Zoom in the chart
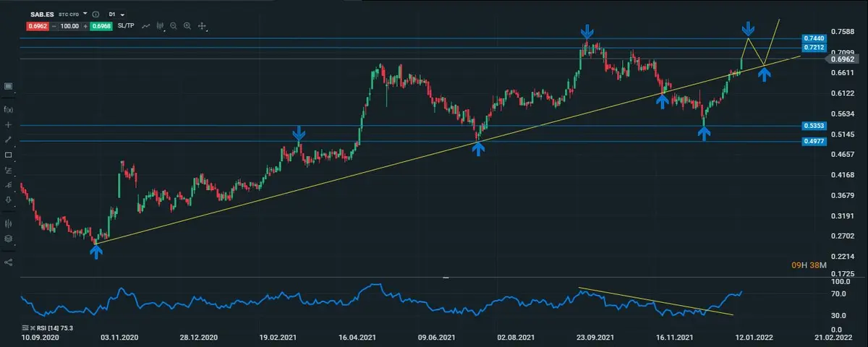 187,26
